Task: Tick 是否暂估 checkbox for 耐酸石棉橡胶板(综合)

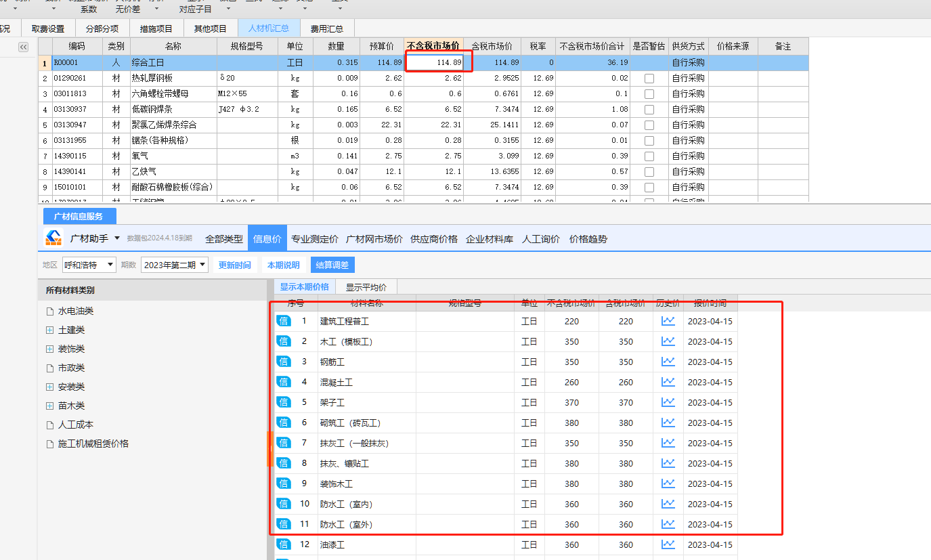Action: [649, 188]
